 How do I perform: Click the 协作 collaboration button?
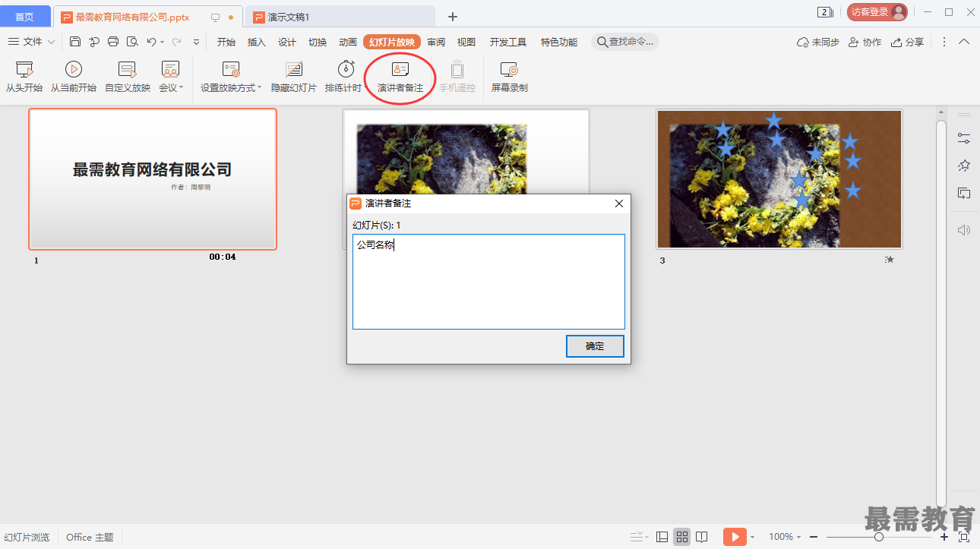tap(865, 42)
